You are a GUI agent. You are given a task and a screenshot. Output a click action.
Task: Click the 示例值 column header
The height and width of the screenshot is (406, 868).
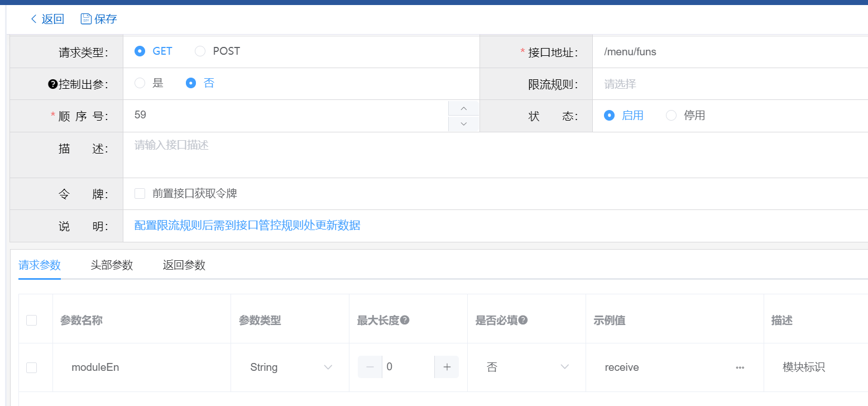coord(610,321)
